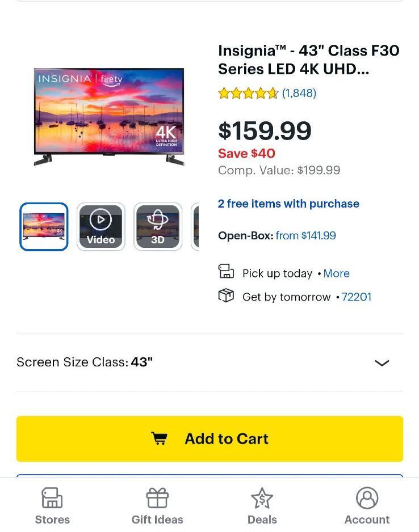Screen dimensions: 419x532
Task: View Open-Box option from $141.99
Action: point(306,235)
